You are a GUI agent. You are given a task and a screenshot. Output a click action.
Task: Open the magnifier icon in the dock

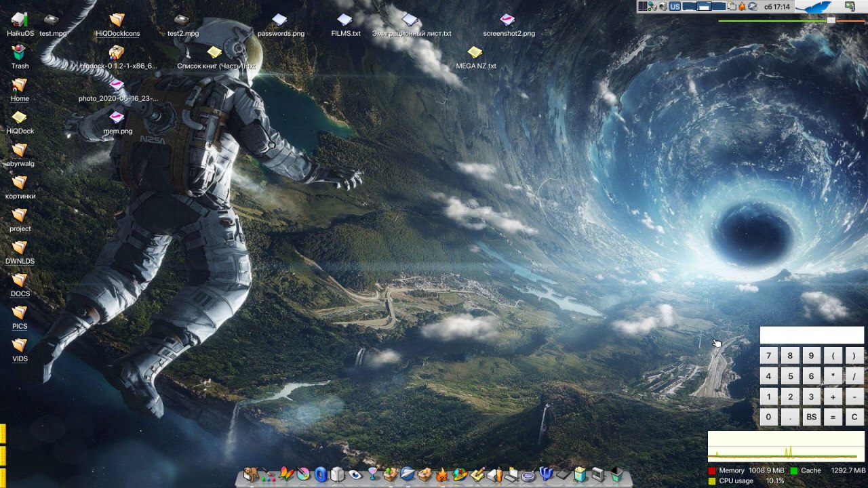(x=529, y=475)
